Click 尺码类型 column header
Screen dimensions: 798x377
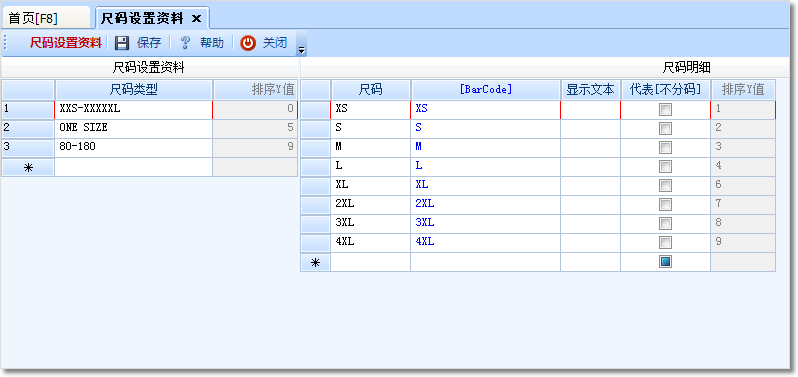point(133,90)
